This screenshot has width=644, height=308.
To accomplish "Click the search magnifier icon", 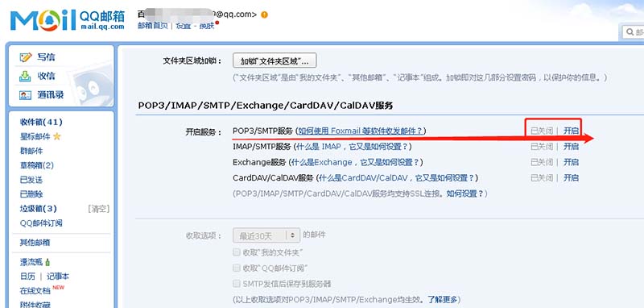I will click(630, 32).
